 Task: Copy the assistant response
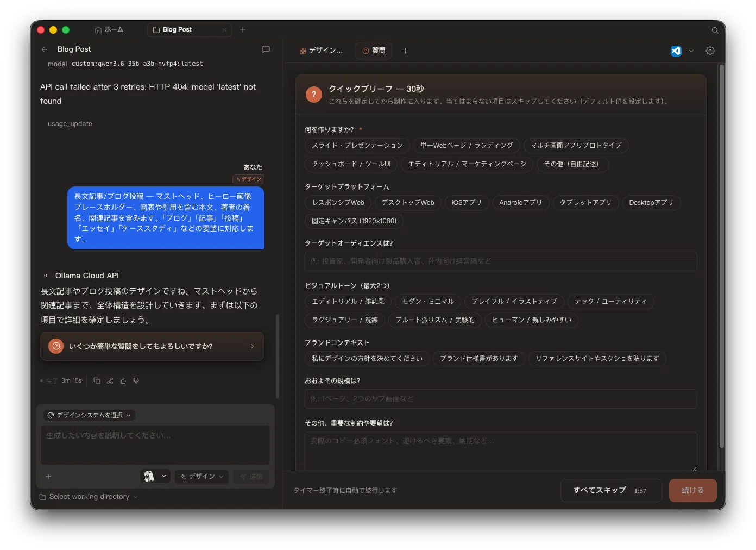click(x=97, y=381)
